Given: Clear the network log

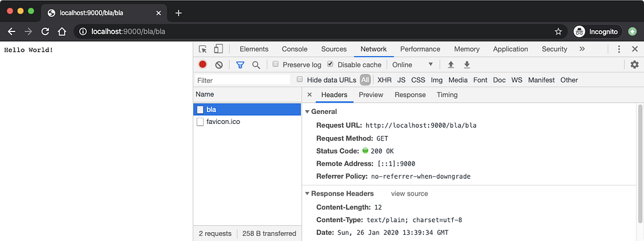Looking at the screenshot, I should pos(219,65).
